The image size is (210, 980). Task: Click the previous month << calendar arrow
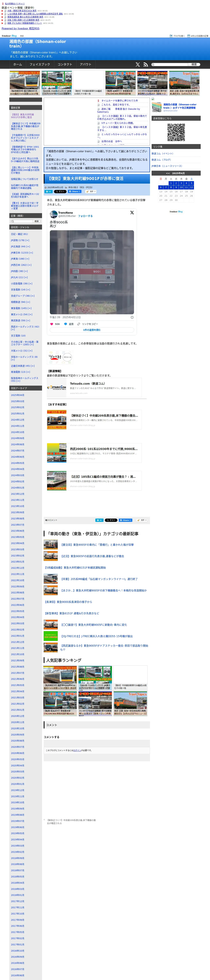[x=168, y=173]
